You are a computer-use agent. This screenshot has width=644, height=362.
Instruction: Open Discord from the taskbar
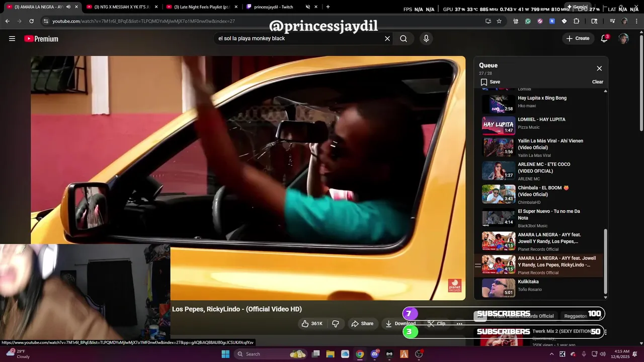point(374,354)
